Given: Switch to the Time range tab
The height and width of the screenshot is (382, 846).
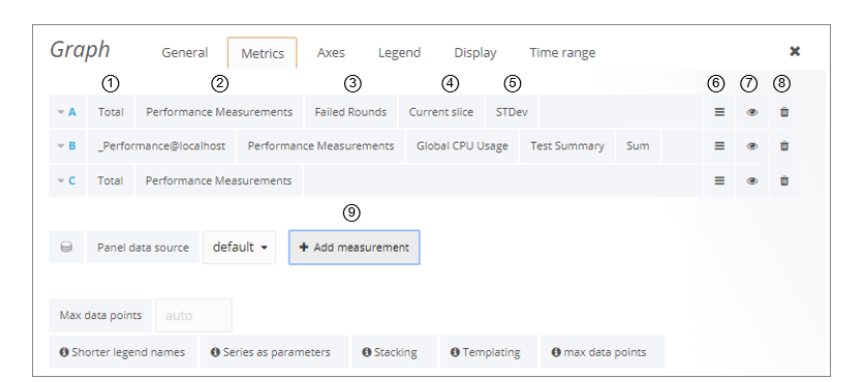Looking at the screenshot, I should pyautogui.click(x=562, y=52).
